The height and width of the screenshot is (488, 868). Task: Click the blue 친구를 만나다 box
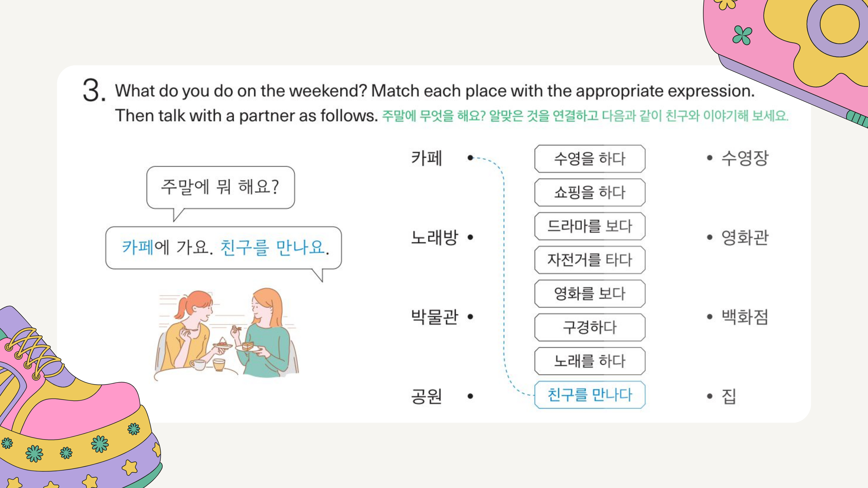pos(590,394)
